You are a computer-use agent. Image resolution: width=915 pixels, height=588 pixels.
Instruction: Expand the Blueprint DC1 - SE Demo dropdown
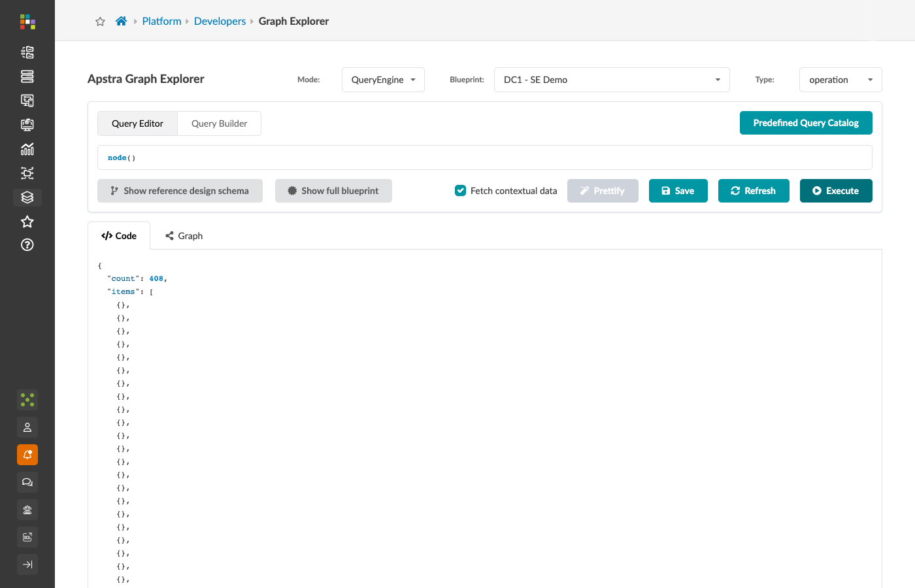[x=612, y=80]
